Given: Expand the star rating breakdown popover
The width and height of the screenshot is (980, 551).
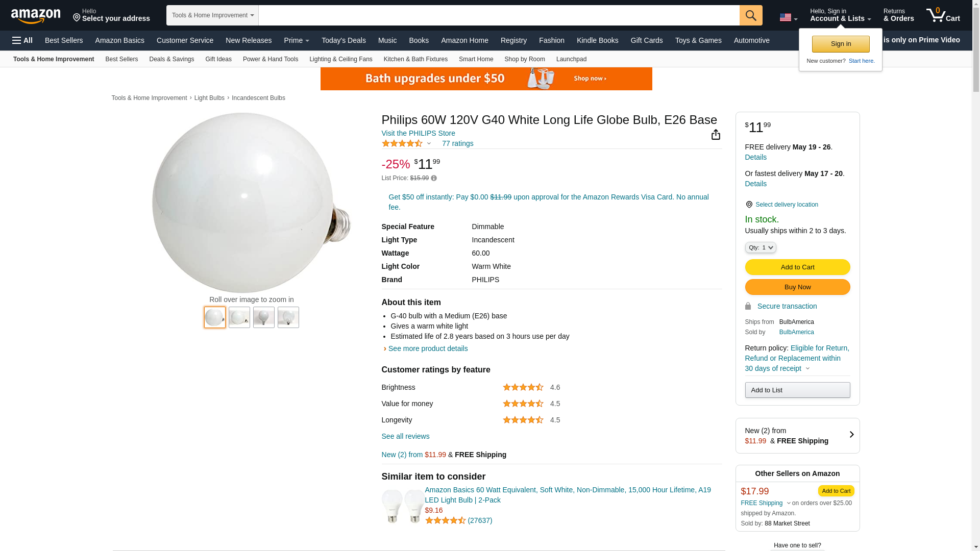Looking at the screenshot, I should pyautogui.click(x=429, y=144).
